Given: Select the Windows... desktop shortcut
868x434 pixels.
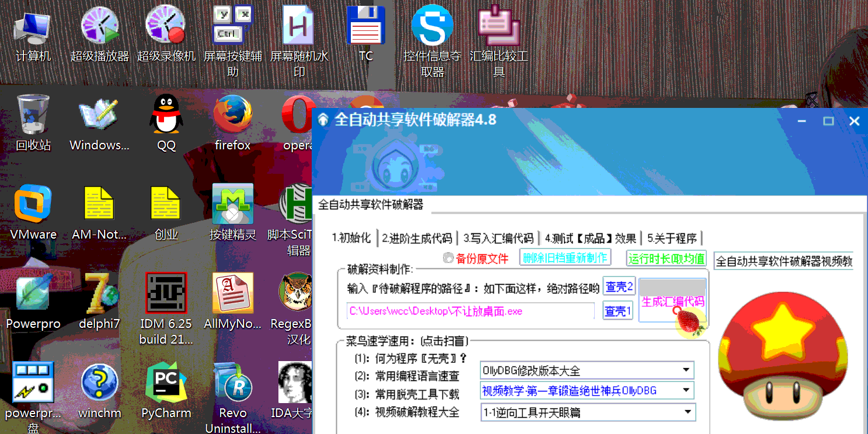Looking at the screenshot, I should [x=100, y=124].
